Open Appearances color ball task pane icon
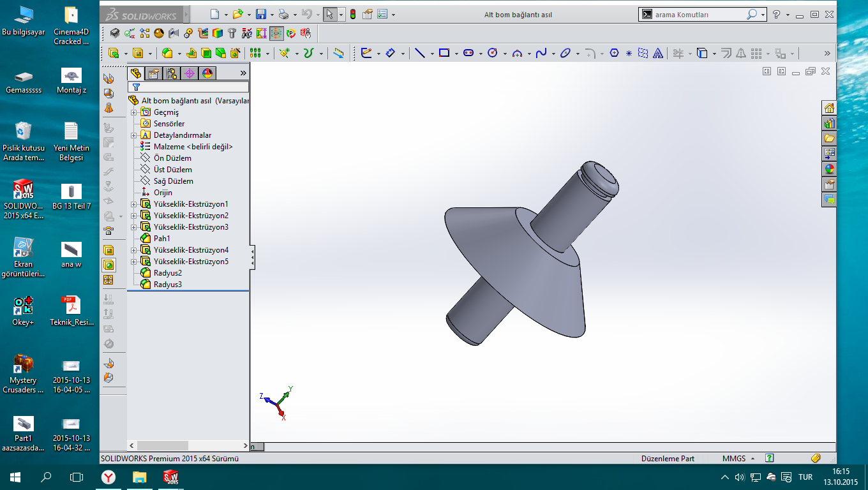The width and height of the screenshot is (868, 490). pyautogui.click(x=829, y=169)
